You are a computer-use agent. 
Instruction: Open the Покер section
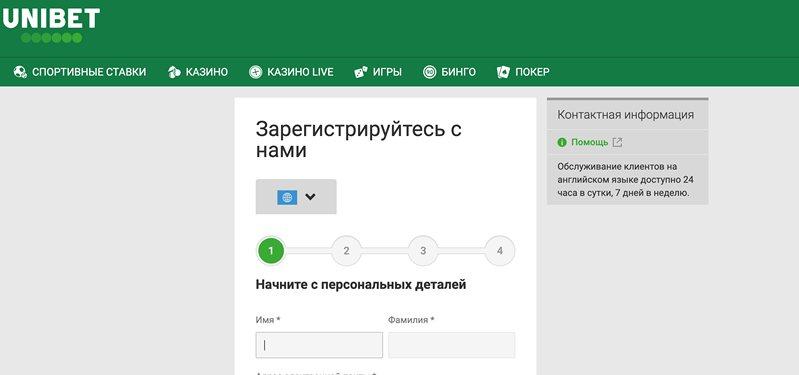point(532,72)
